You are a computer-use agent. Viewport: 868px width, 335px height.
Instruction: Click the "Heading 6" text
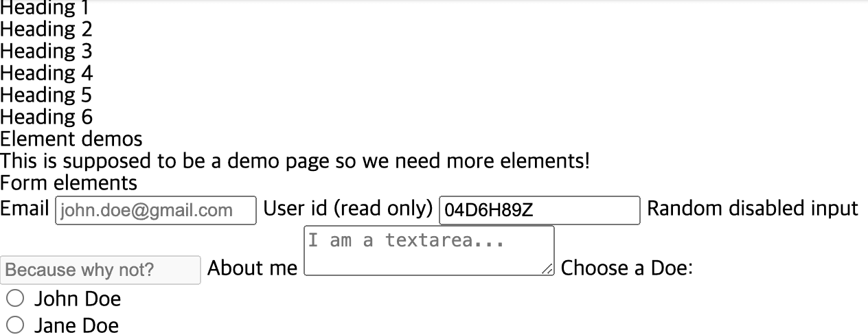46,117
